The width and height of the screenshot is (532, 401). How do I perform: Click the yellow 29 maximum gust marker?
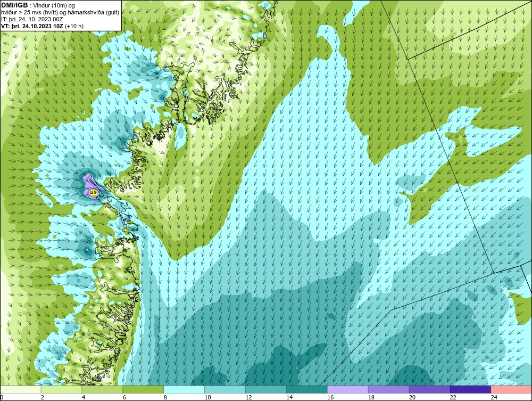[94, 193]
